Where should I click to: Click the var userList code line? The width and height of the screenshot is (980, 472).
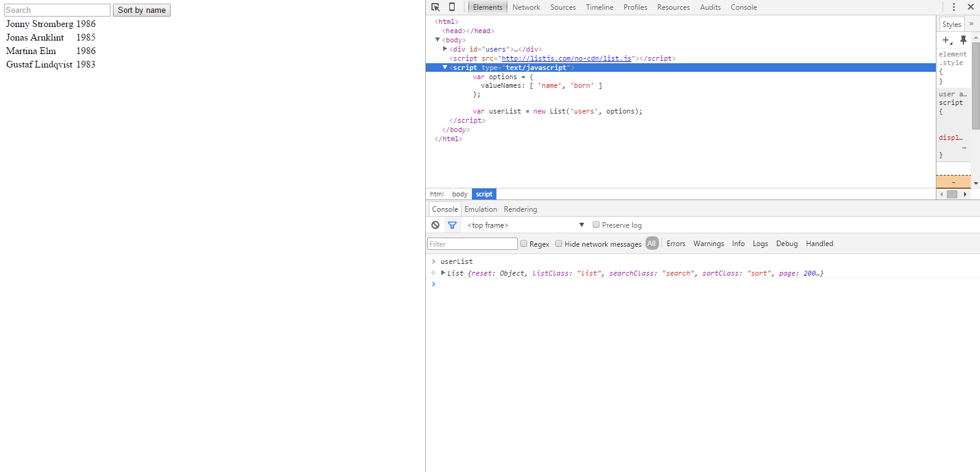point(557,111)
